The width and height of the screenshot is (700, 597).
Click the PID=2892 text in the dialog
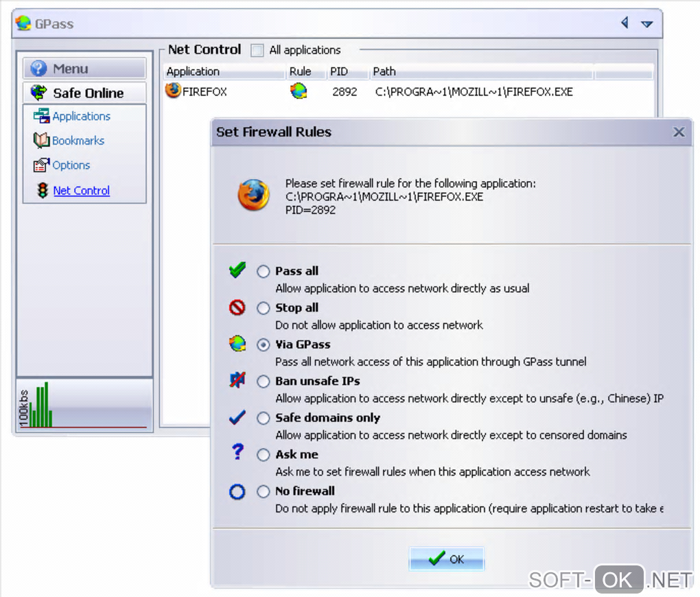pyautogui.click(x=311, y=210)
